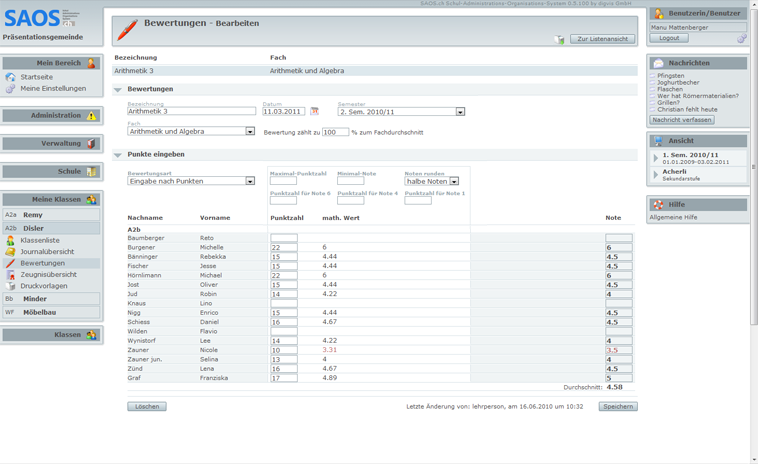Viewport: 758px width, 464px height.
Task: Open the Administration menu section
Action: tap(51, 116)
